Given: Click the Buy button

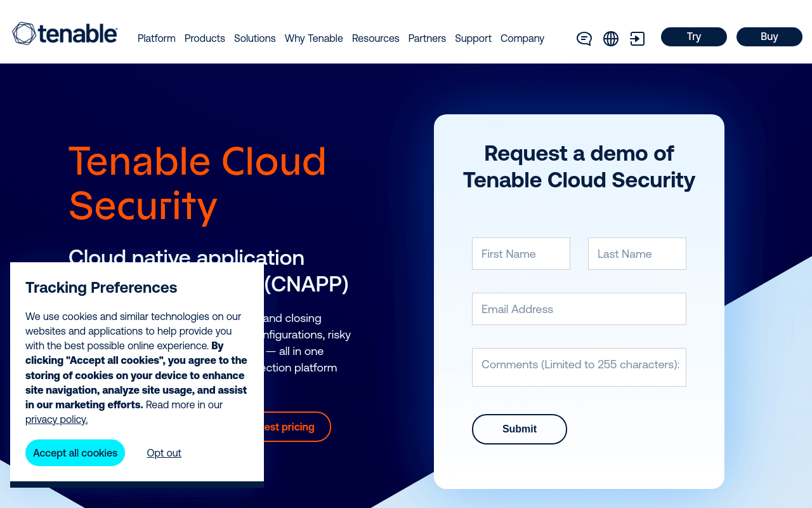Looking at the screenshot, I should click(769, 37).
